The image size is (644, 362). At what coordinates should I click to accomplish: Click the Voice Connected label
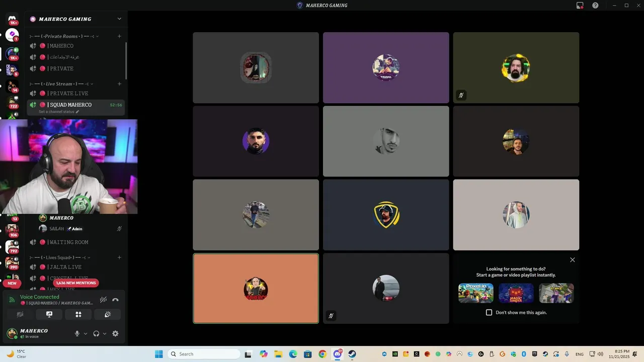tap(40, 297)
